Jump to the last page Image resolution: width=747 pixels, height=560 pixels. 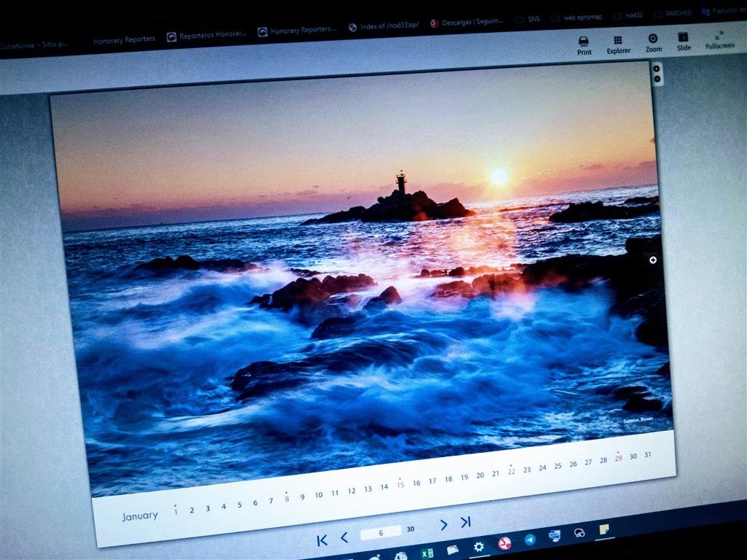pyautogui.click(x=465, y=522)
